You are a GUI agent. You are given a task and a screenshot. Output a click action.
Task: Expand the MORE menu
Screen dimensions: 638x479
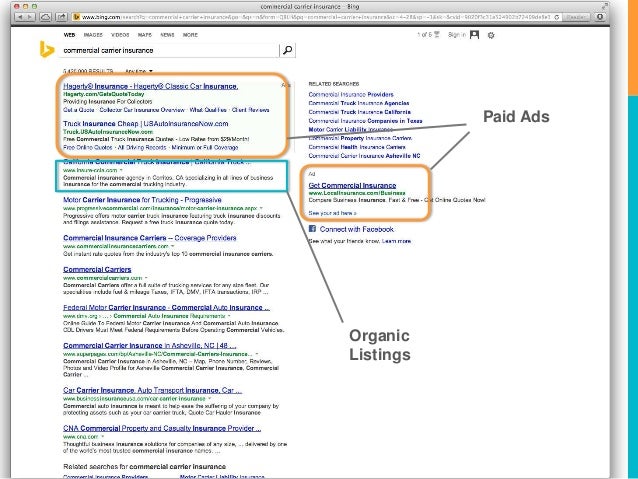[190, 35]
